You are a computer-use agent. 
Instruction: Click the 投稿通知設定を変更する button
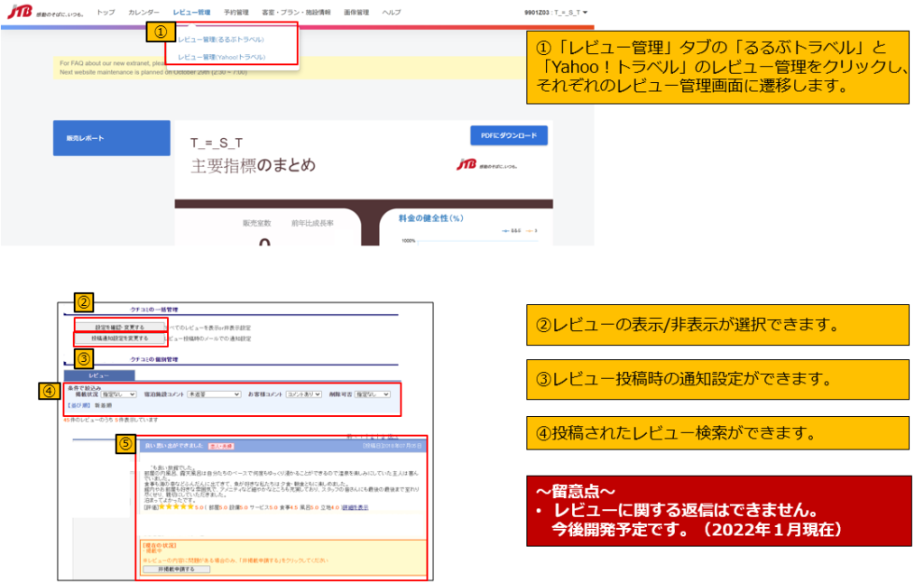[x=120, y=338]
